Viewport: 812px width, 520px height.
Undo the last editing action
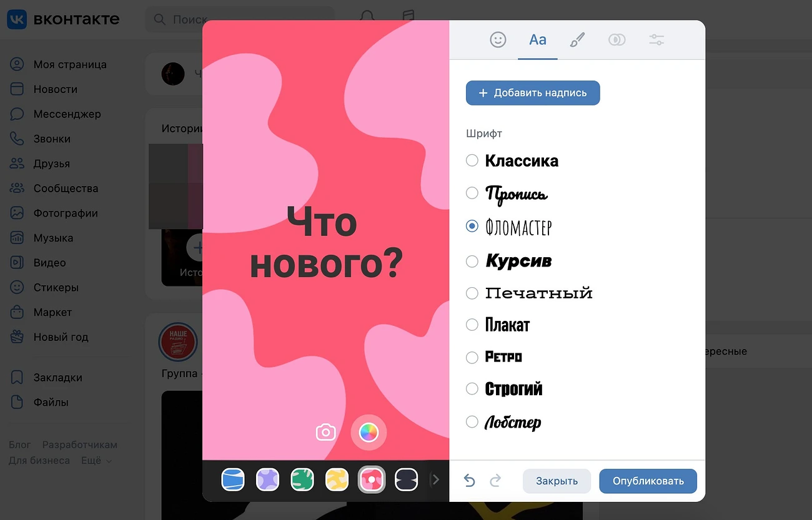click(470, 481)
